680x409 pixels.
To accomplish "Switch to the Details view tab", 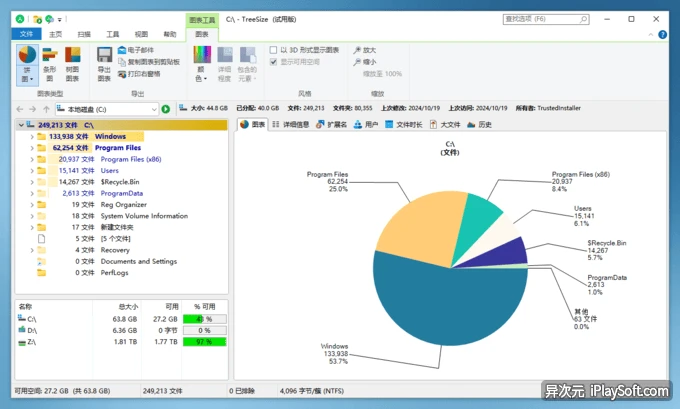I will click(291, 124).
